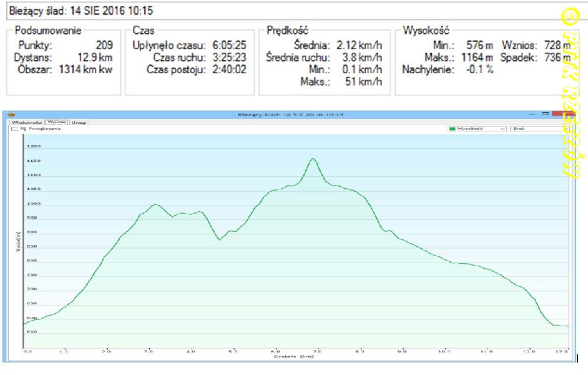Click the highest peak of the elevation graph
This screenshot has height=375, width=588.
[313, 159]
